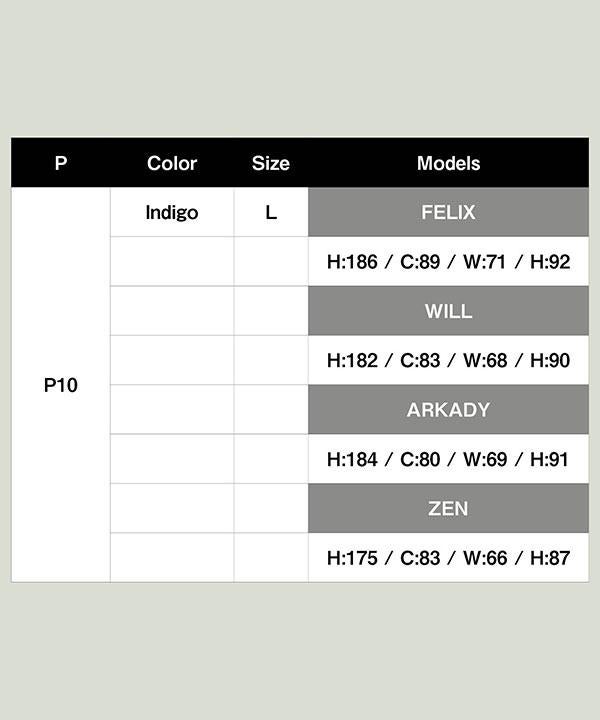Click the P column header
The width and height of the screenshot is (600, 720).
(x=61, y=163)
